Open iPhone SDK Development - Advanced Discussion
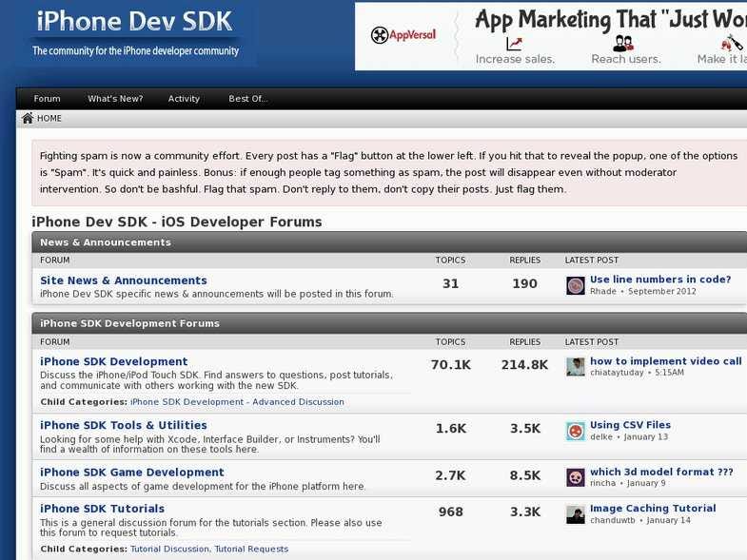Viewport: 747px width, 560px height. click(x=237, y=402)
